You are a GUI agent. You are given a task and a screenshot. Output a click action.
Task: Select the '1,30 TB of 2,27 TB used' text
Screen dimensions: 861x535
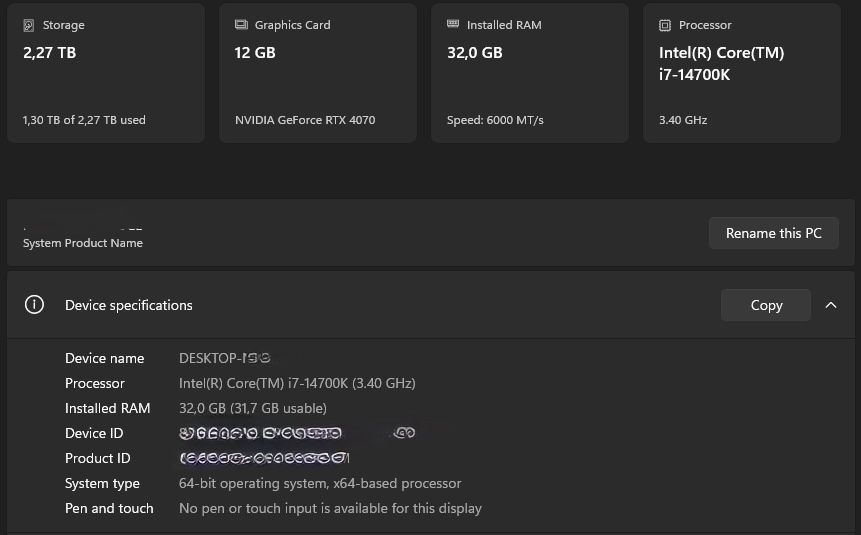coord(84,120)
